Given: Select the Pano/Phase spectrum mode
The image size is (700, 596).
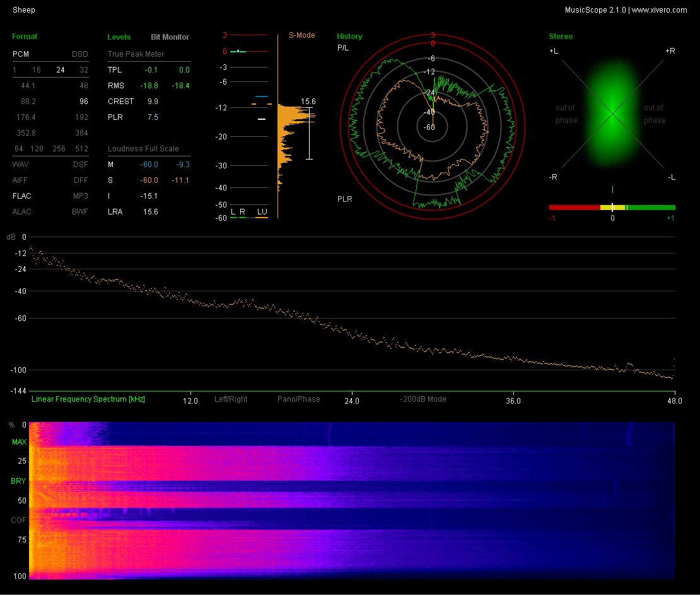Looking at the screenshot, I should point(299,399).
